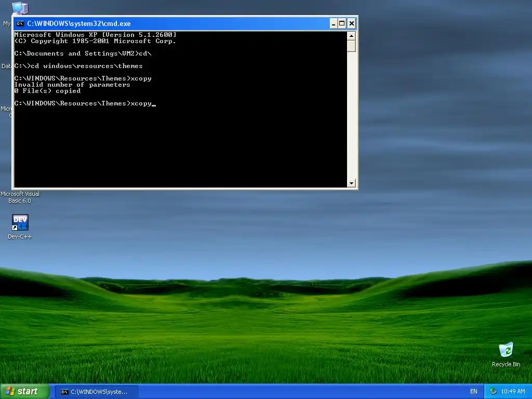Click the console scroll down arrow
Image resolution: width=532 pixels, height=399 pixels.
tap(351, 183)
